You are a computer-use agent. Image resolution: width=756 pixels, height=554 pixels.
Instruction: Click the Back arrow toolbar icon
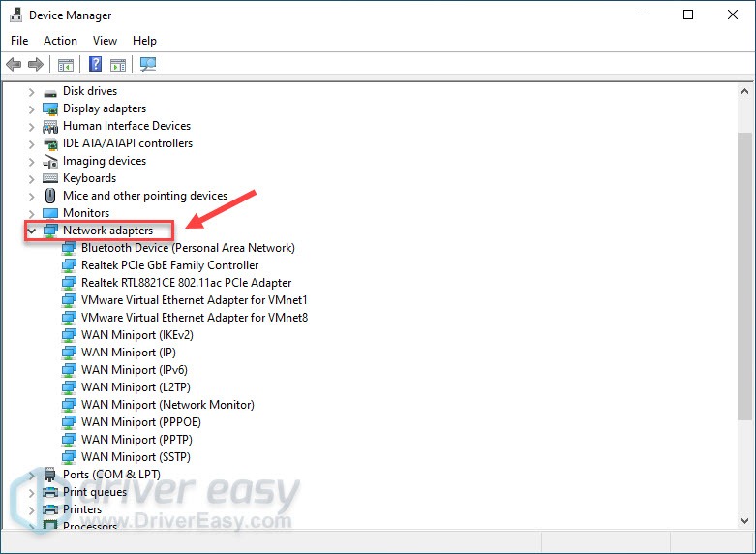click(14, 64)
